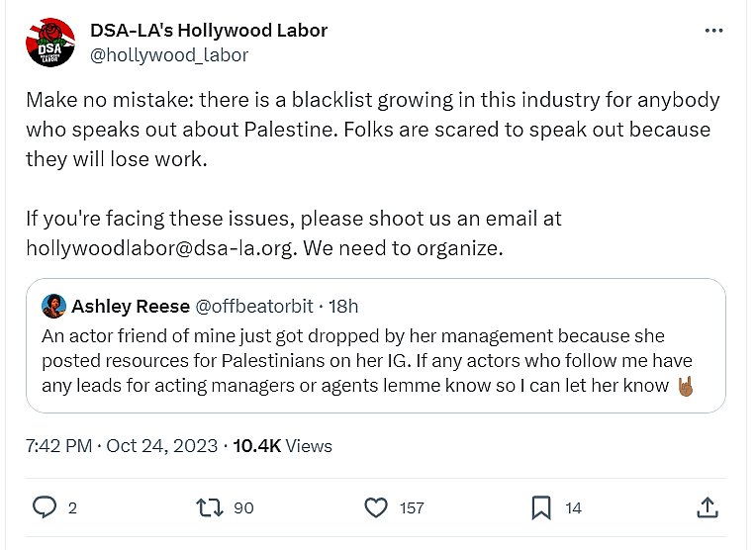Viewport: 756px width, 550px height.
Task: View the 10.4K Views analytics
Action: [283, 446]
